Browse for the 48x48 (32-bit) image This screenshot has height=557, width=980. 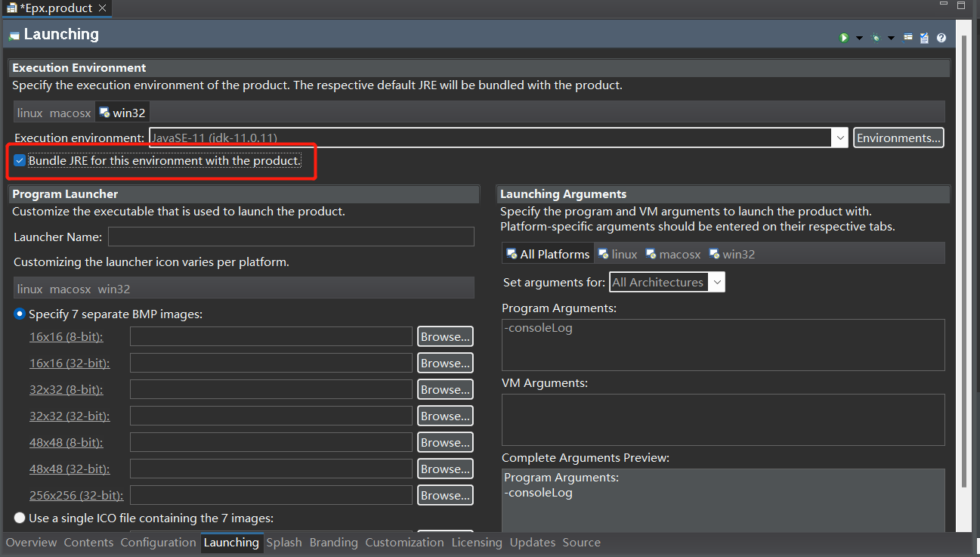445,469
